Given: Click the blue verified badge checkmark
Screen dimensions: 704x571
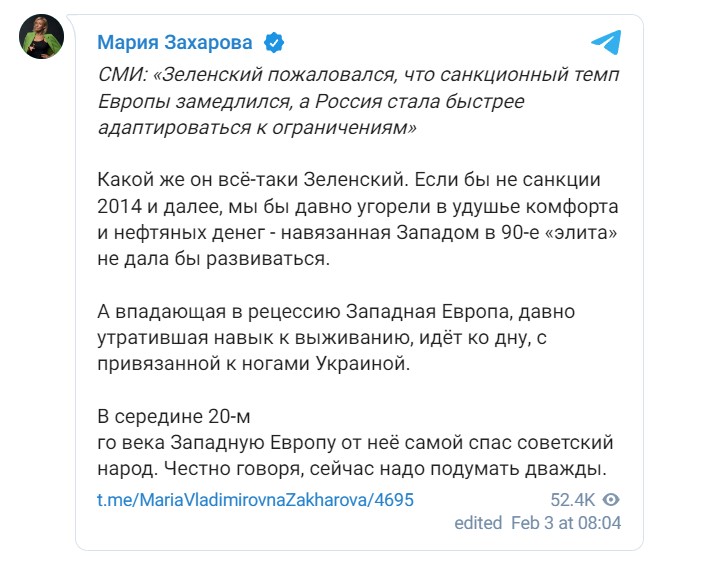Looking at the screenshot, I should [273, 42].
